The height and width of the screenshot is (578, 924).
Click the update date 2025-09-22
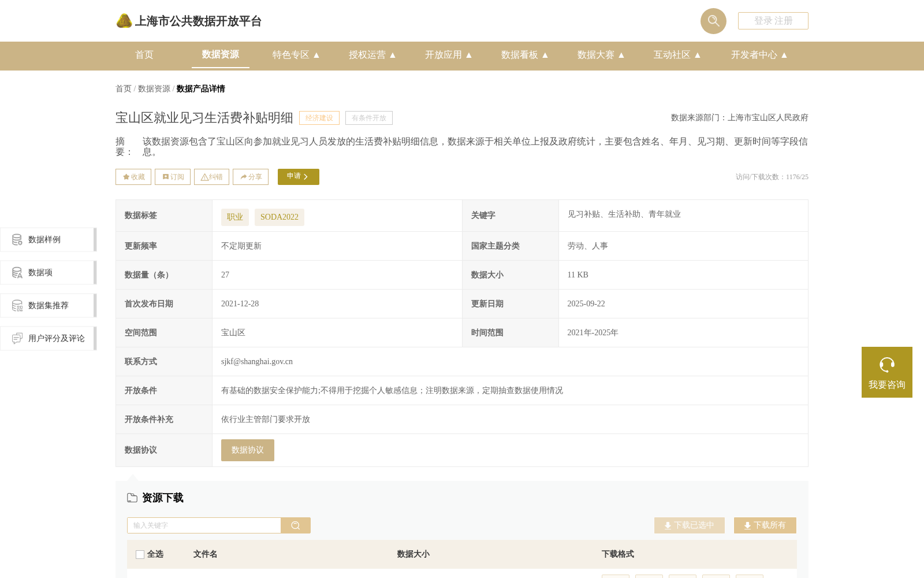(586, 304)
